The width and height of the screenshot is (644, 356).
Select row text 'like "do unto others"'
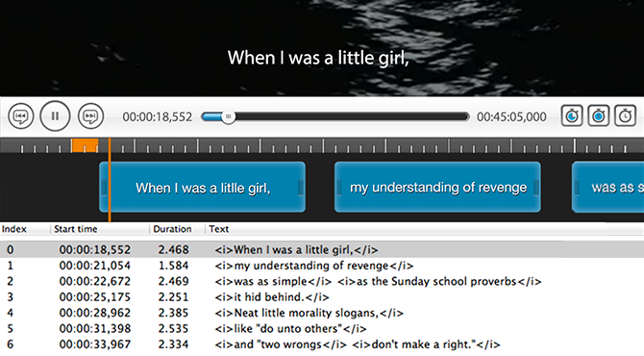coord(288,328)
